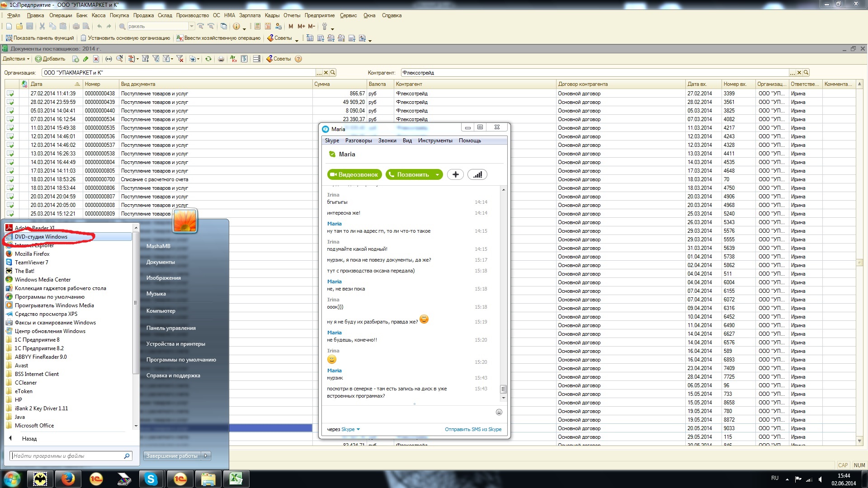The width and height of the screenshot is (868, 488).
Task: Click the info help icon in main toolbar
Action: [x=236, y=26]
